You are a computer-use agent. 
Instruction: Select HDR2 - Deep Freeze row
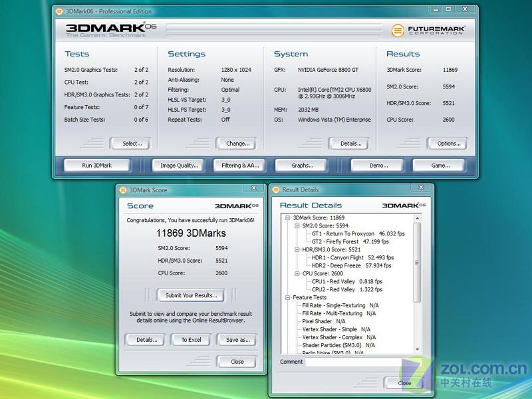point(352,265)
